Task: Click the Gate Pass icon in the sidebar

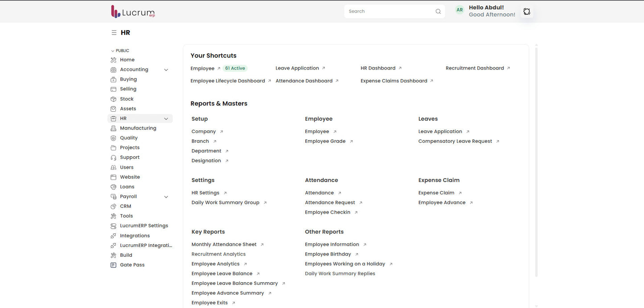Action: tap(113, 265)
